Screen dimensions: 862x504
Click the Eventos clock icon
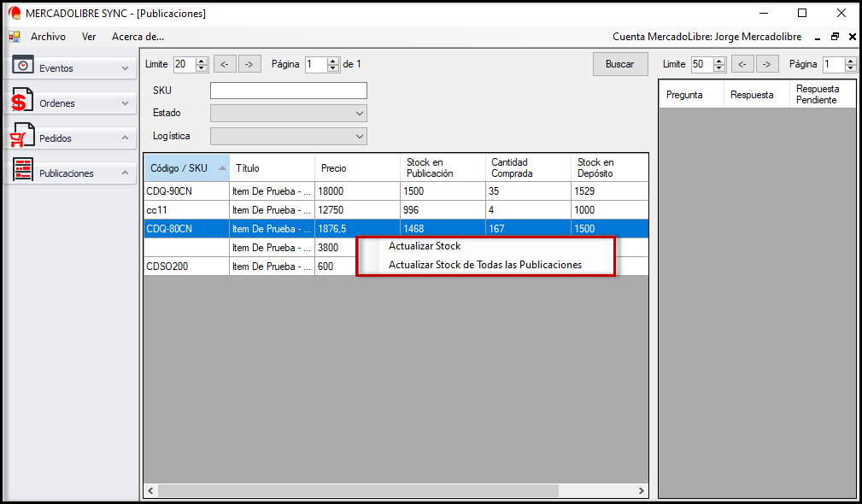pyautogui.click(x=22, y=65)
